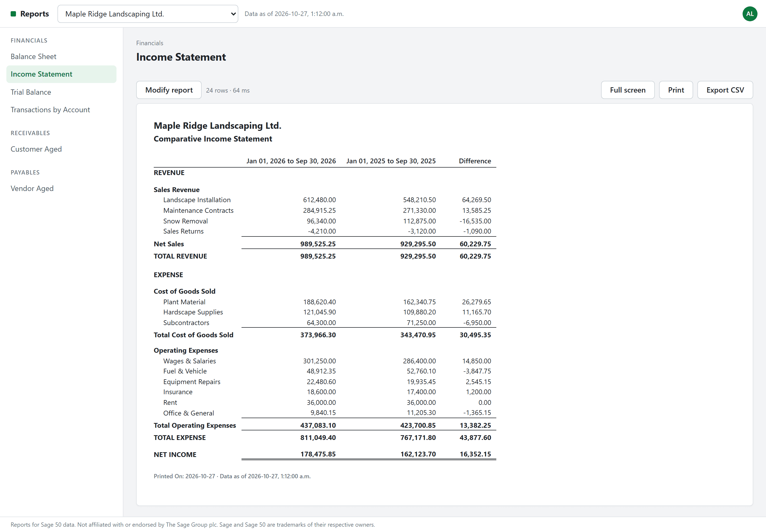This screenshot has width=766, height=532.
Task: Click the Sales Returns row label
Action: (183, 231)
